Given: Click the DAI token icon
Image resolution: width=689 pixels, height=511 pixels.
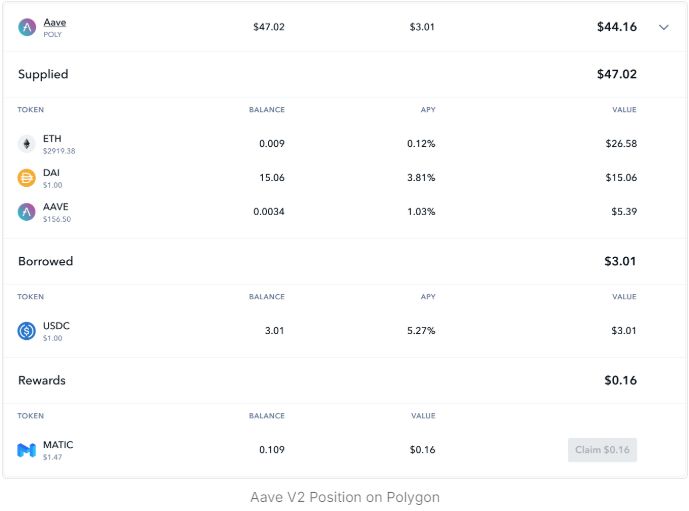Looking at the screenshot, I should click(x=27, y=178).
